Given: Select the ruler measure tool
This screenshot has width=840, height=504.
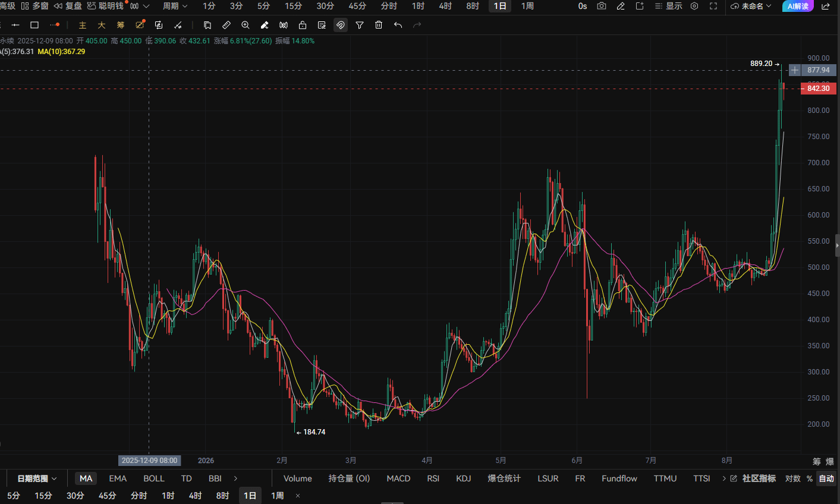Looking at the screenshot, I should [x=226, y=25].
